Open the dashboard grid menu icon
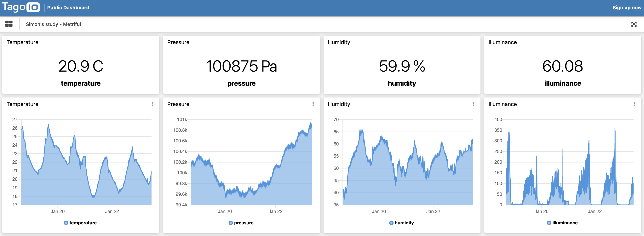 (9, 24)
